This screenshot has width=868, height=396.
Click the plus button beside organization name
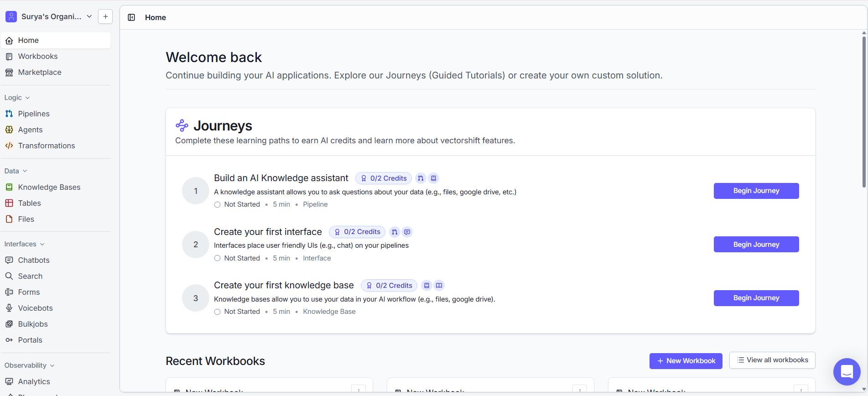pyautogui.click(x=105, y=17)
